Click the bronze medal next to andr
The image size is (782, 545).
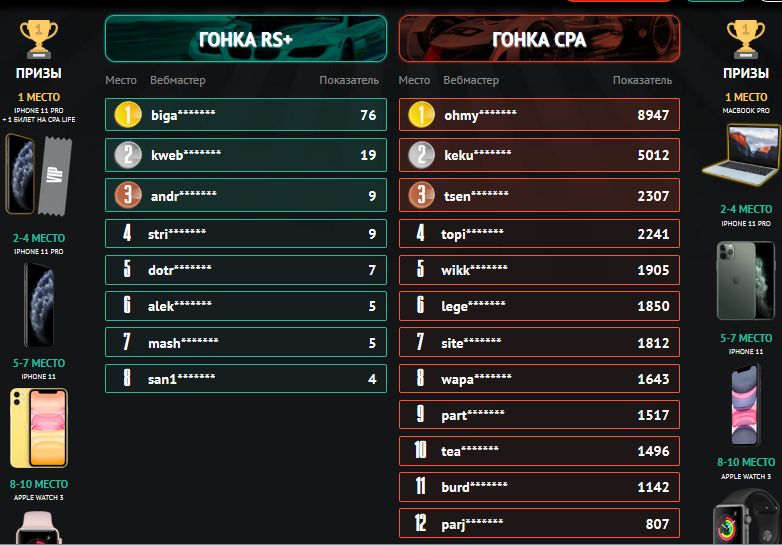coord(128,195)
